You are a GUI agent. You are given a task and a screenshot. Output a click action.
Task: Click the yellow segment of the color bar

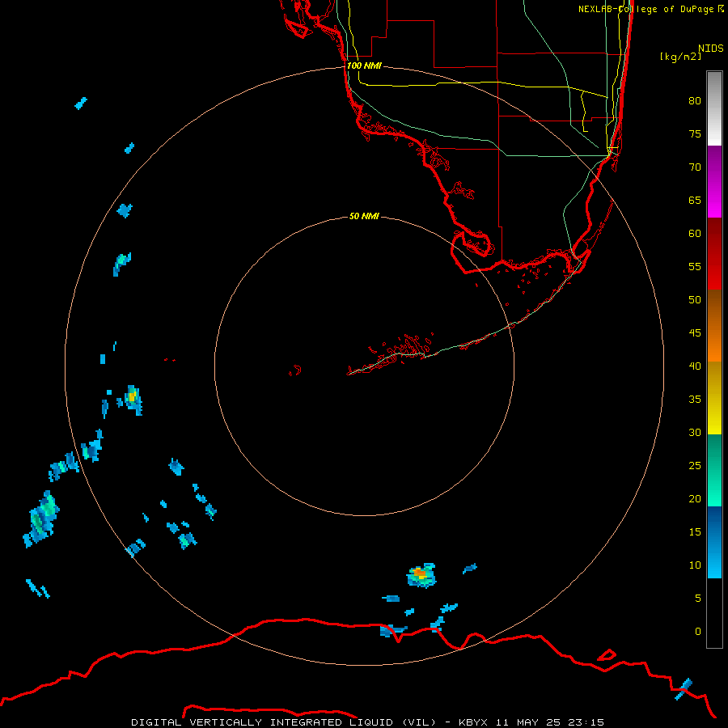(714, 398)
